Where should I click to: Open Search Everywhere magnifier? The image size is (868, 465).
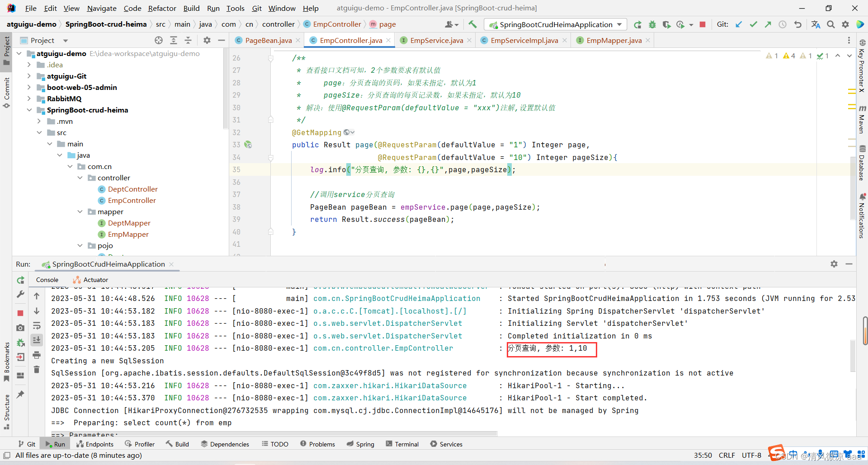pyautogui.click(x=831, y=24)
